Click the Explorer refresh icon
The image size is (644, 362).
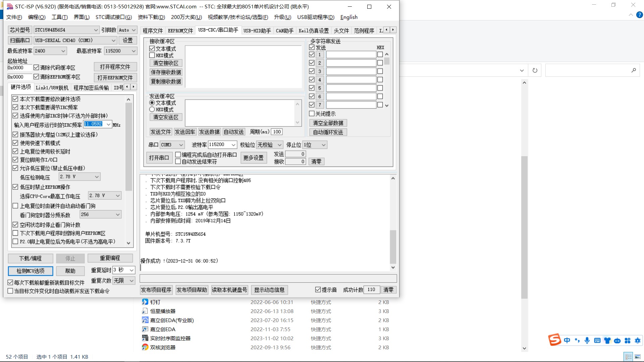point(535,70)
